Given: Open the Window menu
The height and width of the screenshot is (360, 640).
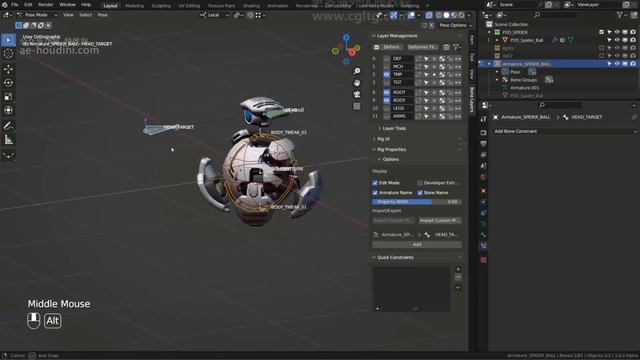Looking at the screenshot, I should click(x=67, y=5).
